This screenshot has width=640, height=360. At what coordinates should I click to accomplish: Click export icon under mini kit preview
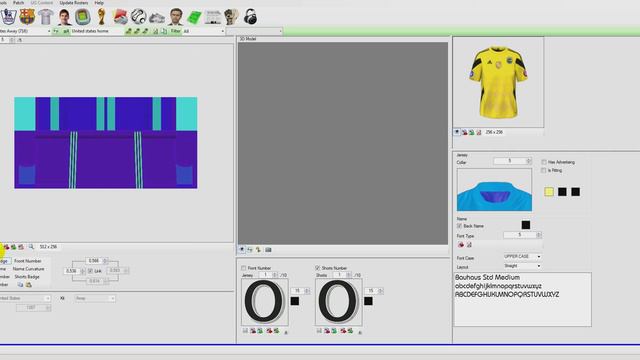click(471, 132)
